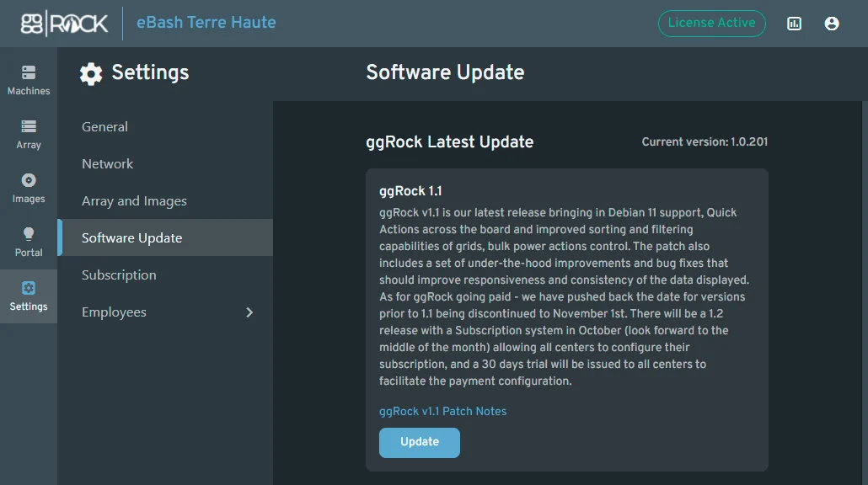Open General settings
The width and height of the screenshot is (868, 485).
[x=165, y=126]
